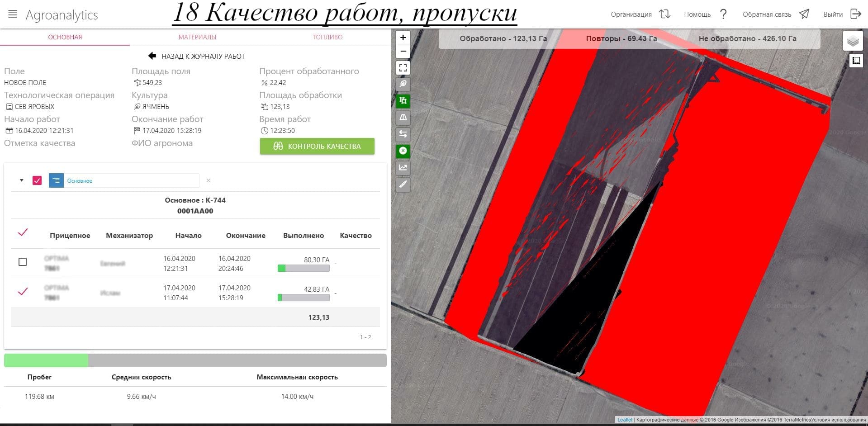Image resolution: width=868 pixels, height=426 pixels.
Task: Click the green progress bar above Пробег
Action: (x=46, y=360)
